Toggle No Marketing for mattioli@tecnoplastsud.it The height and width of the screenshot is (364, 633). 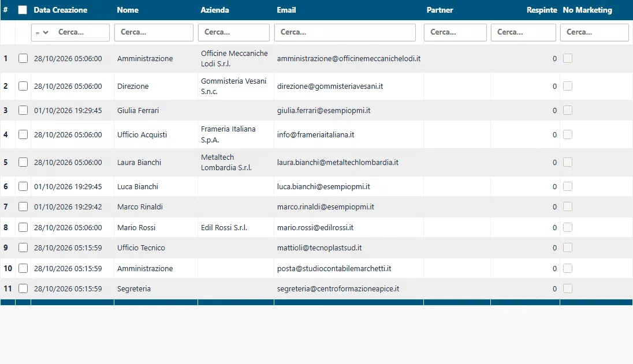click(568, 248)
